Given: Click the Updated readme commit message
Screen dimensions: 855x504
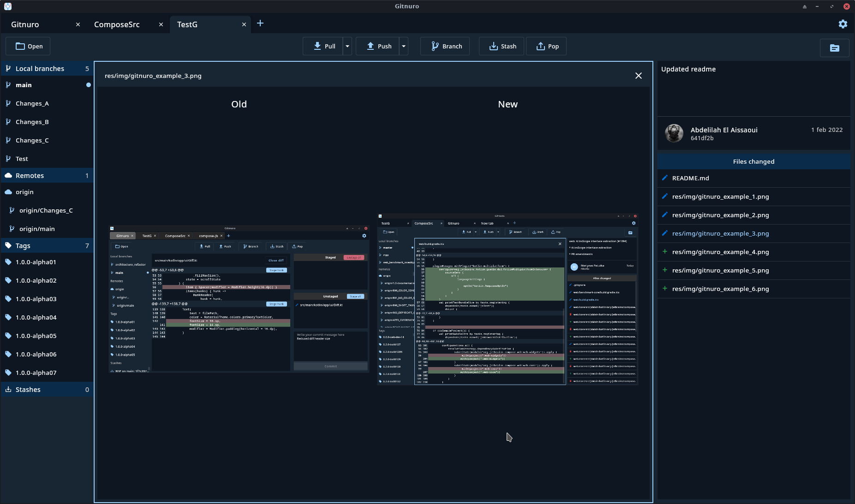Looking at the screenshot, I should [x=688, y=69].
